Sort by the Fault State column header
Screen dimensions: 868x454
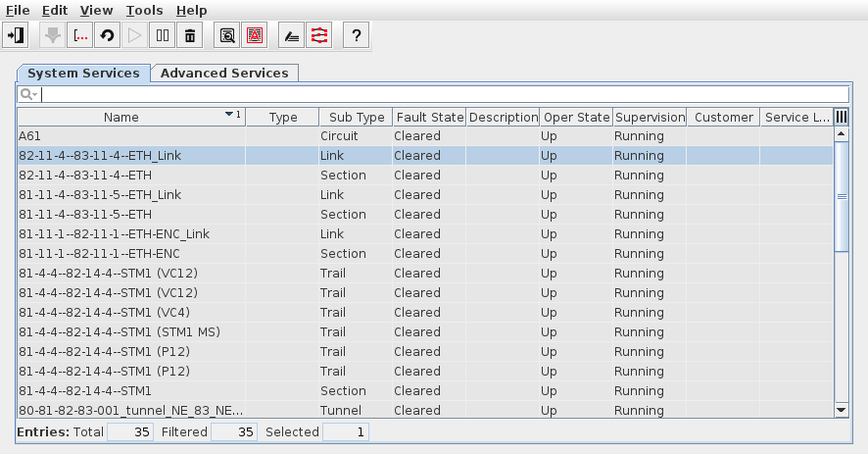tap(429, 117)
